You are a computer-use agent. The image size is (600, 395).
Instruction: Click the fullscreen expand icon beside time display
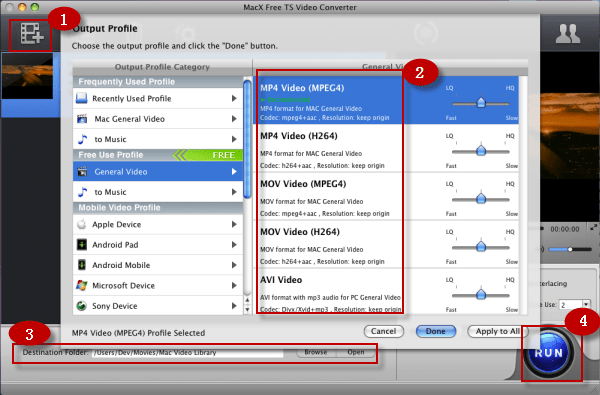click(593, 228)
